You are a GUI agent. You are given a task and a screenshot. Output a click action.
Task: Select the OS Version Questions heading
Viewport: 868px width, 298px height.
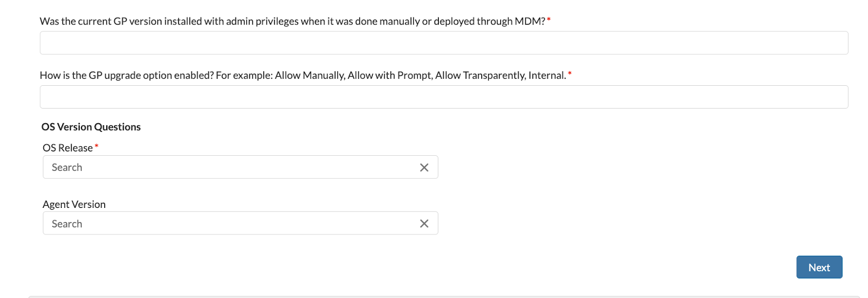91,127
